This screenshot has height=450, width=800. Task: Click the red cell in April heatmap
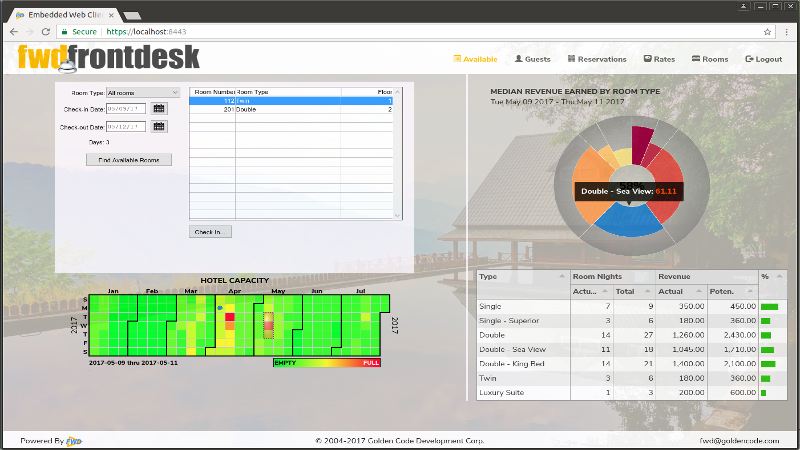pyautogui.click(x=230, y=317)
